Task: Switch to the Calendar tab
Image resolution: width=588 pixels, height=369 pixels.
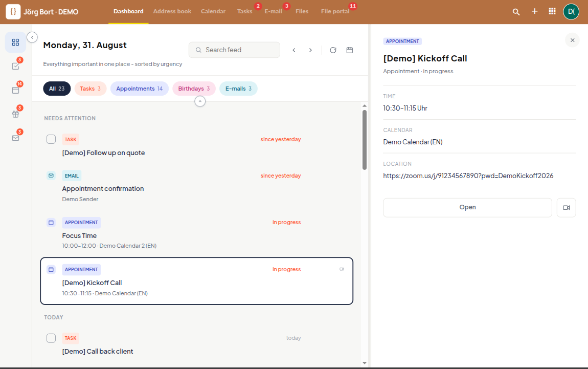Action: pyautogui.click(x=213, y=11)
